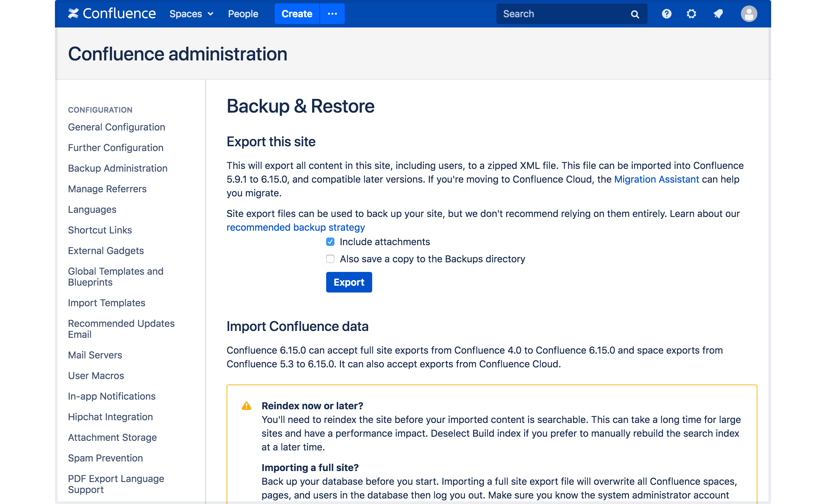Select the General Configuration menu item
824x504 pixels.
pos(116,127)
